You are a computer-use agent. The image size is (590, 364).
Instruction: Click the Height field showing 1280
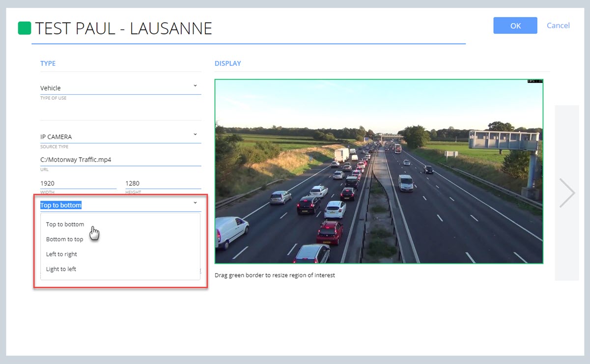pos(163,183)
